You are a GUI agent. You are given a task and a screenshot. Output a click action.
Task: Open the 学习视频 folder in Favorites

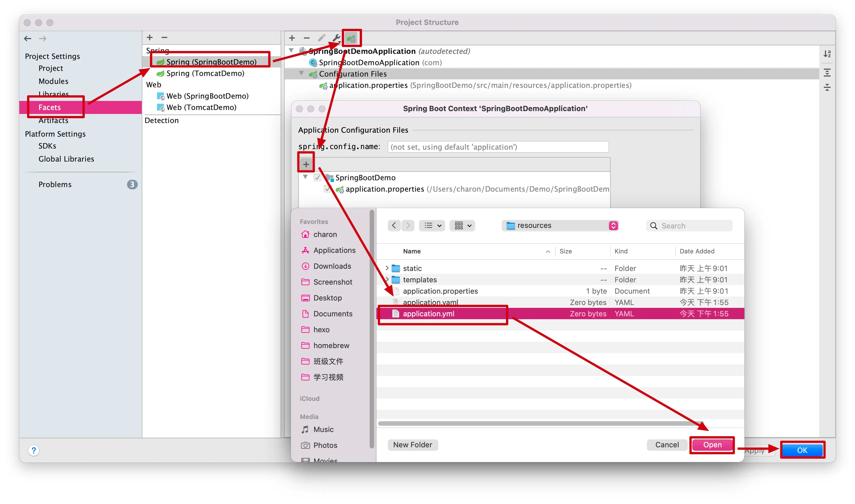(x=322, y=377)
